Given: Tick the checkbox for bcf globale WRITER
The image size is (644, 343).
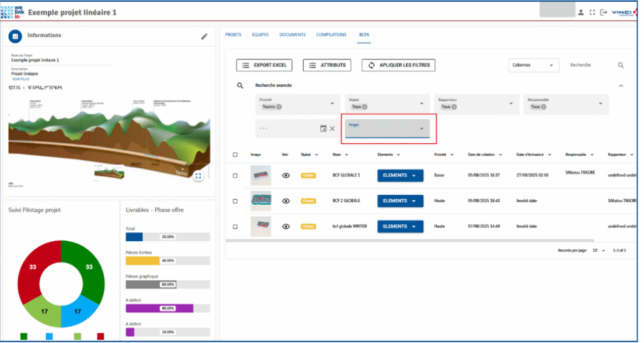Looking at the screenshot, I should (x=235, y=226).
